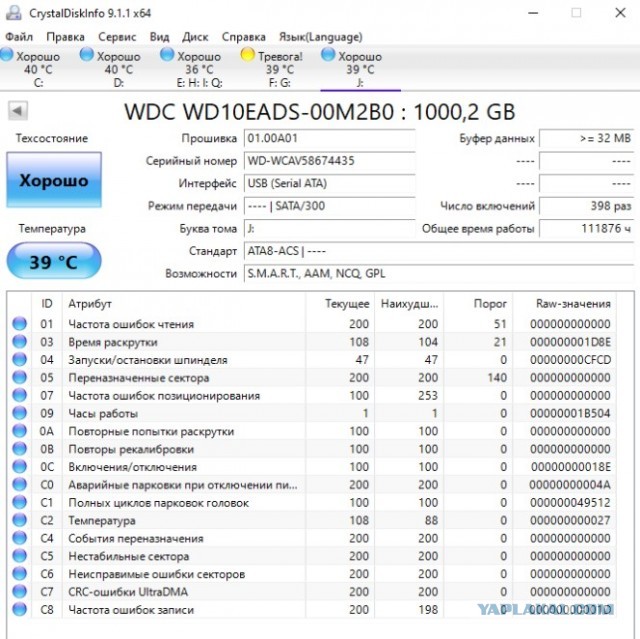Click the Буква тома field J:
This screenshot has height=639, width=640.
click(329, 229)
